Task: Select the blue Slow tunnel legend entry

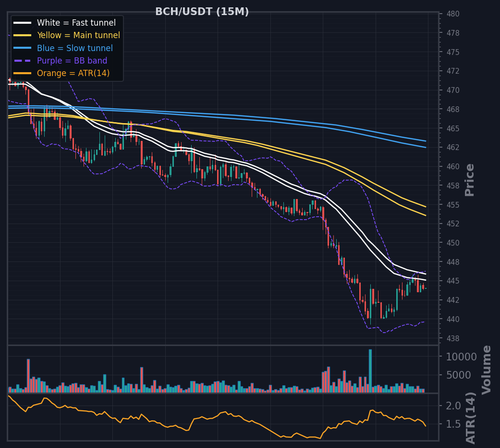Action: click(x=63, y=48)
